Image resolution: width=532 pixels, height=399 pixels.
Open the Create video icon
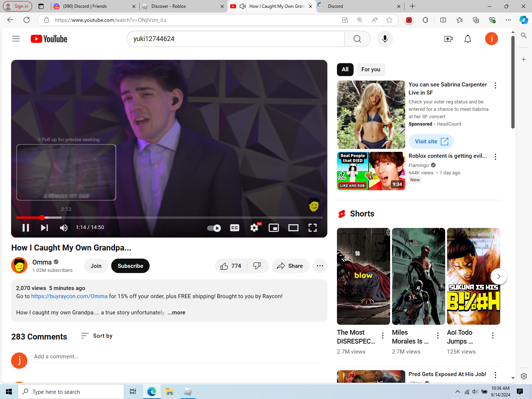click(449, 39)
